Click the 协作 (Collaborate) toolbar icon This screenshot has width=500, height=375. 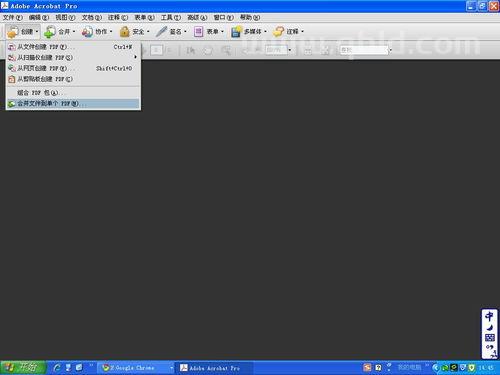click(87, 32)
